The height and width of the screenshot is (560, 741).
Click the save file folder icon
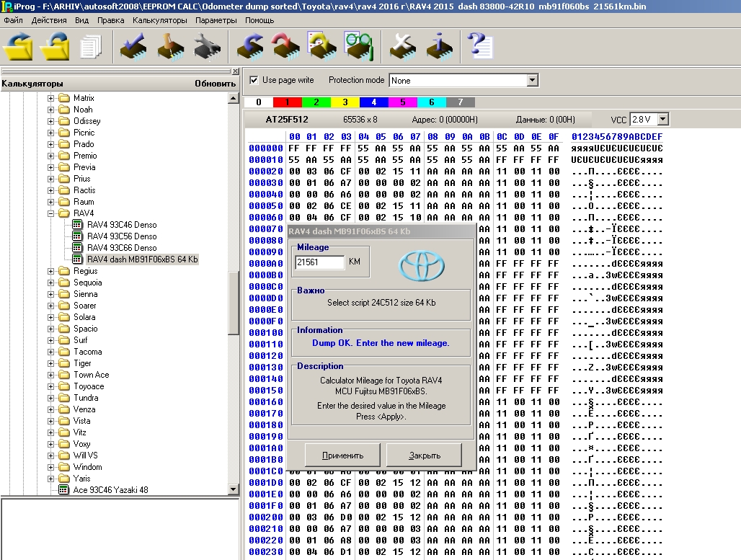tap(55, 46)
